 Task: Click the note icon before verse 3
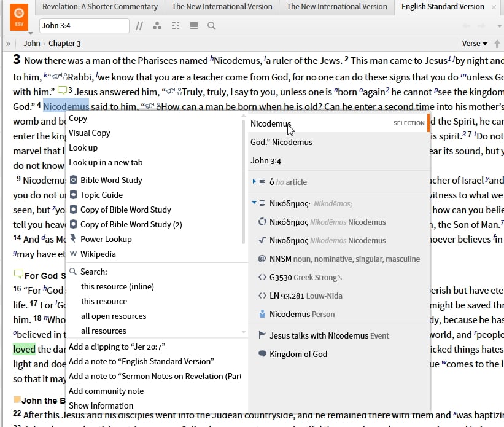62,90
